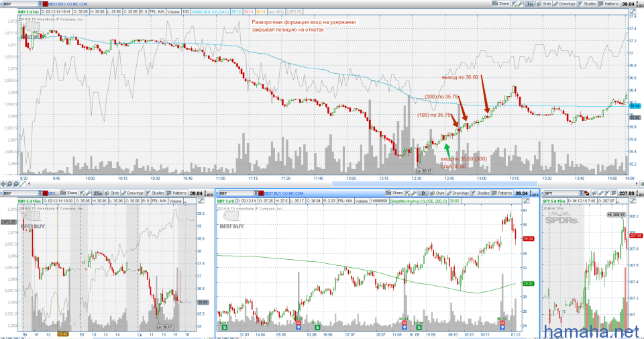Viewport: 644px width, 339px height.
Task: Toggle scale icon in 15m chart corner
Action: [201, 201]
